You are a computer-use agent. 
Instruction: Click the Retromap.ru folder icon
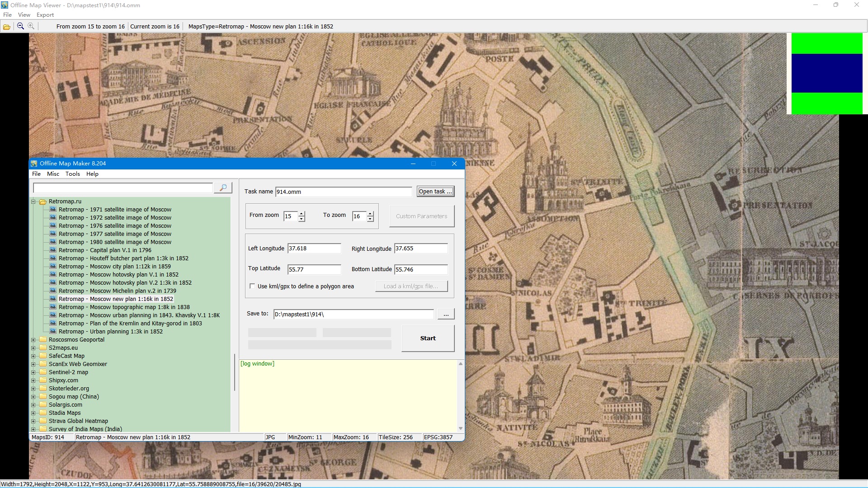coord(43,202)
